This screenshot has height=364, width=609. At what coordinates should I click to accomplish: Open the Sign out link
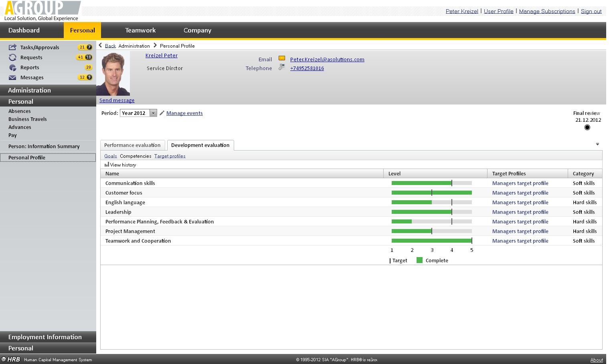coord(591,11)
